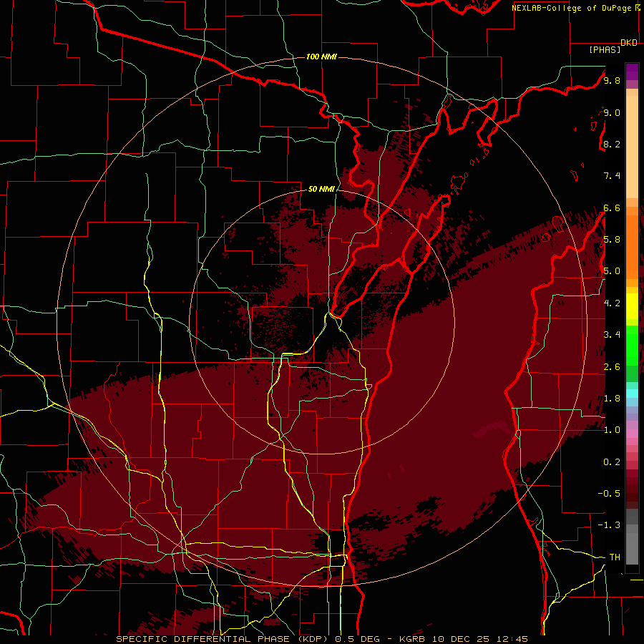Click the pink color bar segment beside 1.0
Image resolution: width=644 pixels, height=644 pixels.
pos(632,434)
